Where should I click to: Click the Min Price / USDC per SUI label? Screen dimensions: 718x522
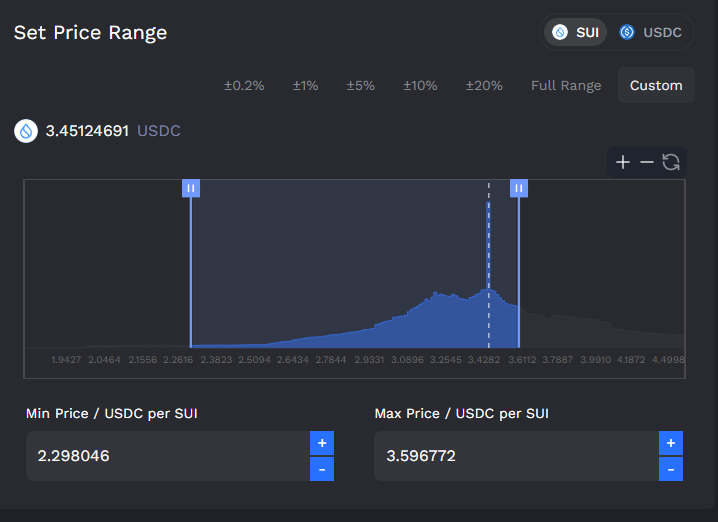point(112,413)
